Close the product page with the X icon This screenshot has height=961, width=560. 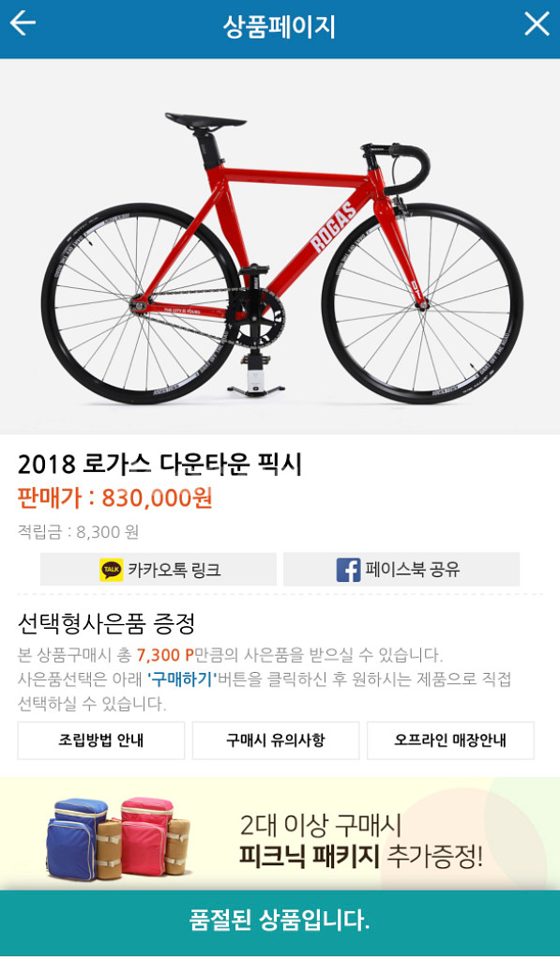[537, 23]
